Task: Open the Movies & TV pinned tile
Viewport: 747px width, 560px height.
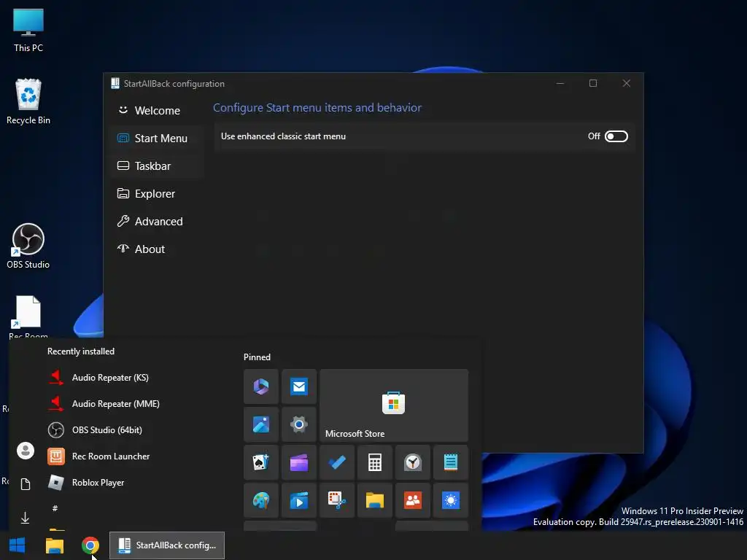Action: [298, 500]
